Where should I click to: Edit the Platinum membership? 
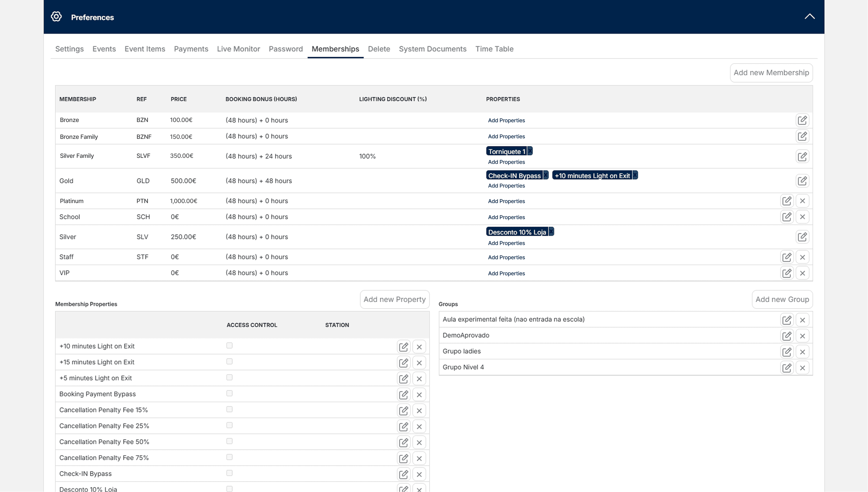tap(787, 201)
